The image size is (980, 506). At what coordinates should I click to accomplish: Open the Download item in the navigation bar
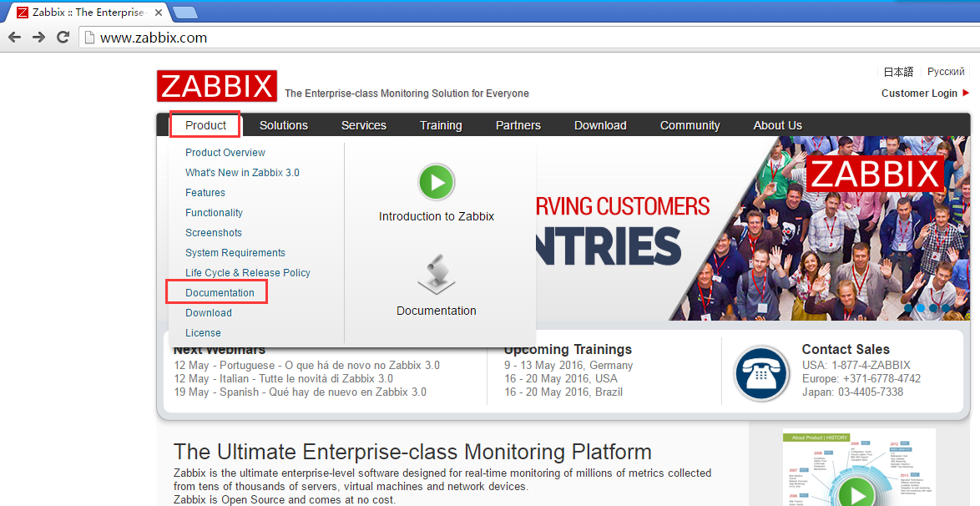600,125
